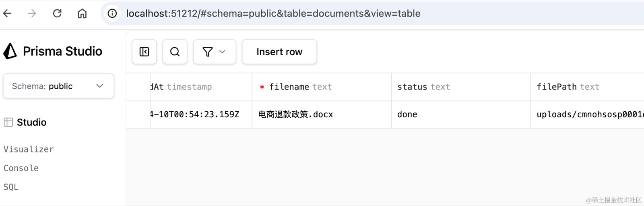Open the Schema: public dropdown
The width and height of the screenshot is (644, 206).
point(58,86)
